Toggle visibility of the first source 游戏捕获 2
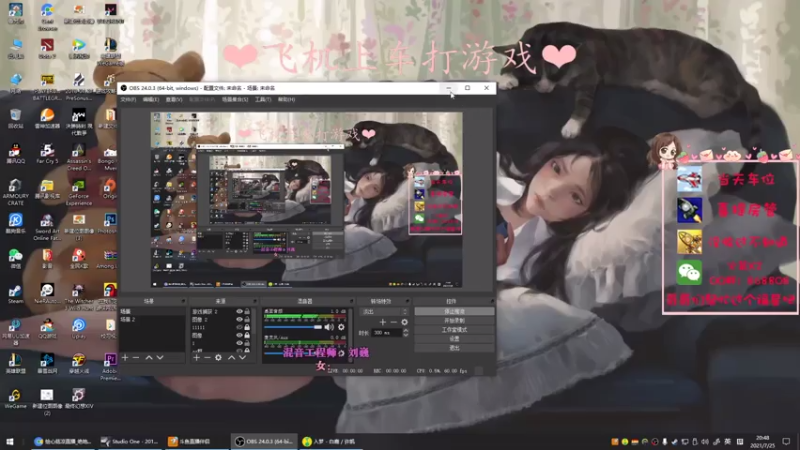800x450 pixels. point(239,311)
